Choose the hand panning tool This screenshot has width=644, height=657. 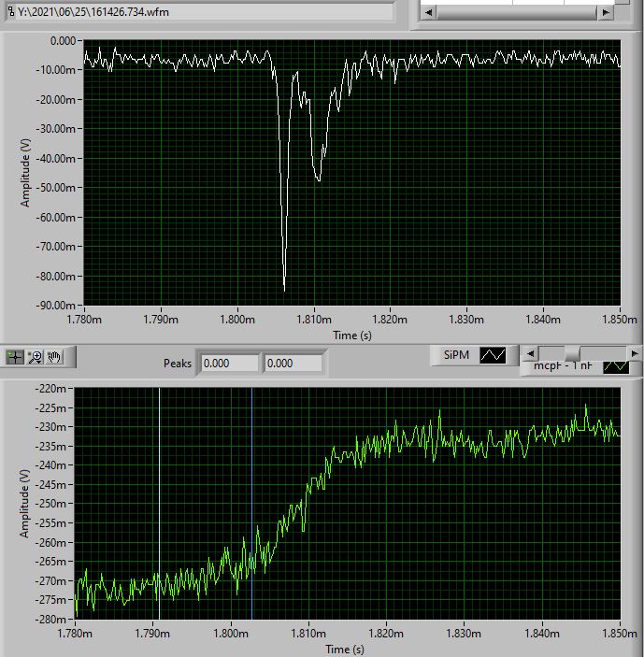pyautogui.click(x=54, y=357)
